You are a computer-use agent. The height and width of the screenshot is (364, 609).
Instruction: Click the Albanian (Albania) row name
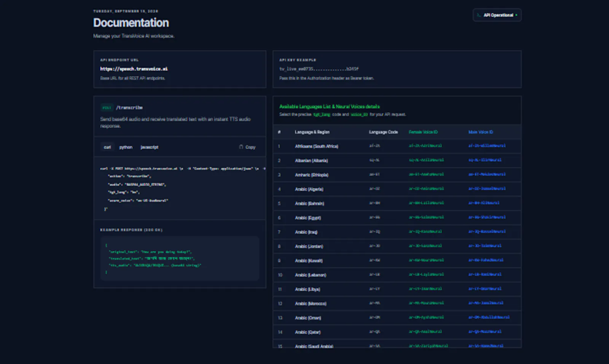[x=311, y=161]
